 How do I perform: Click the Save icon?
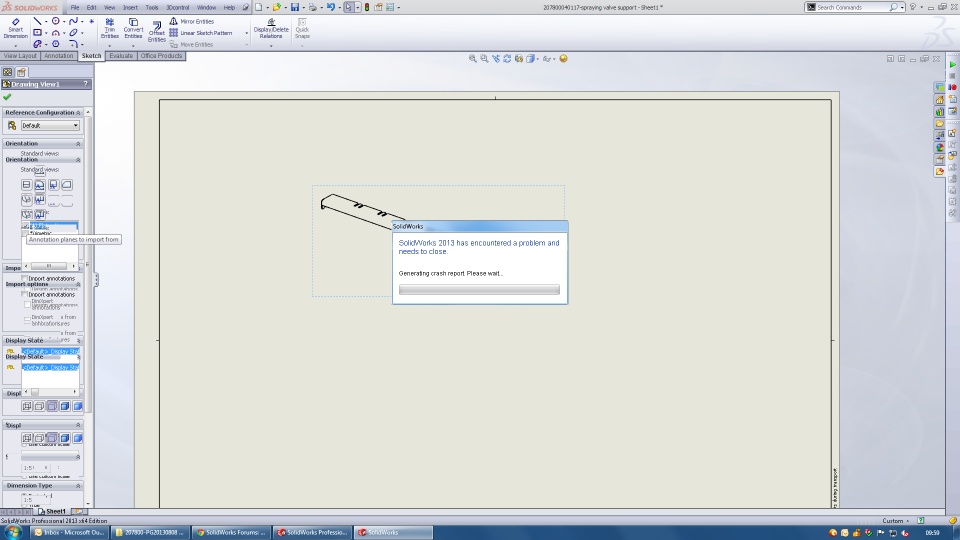(294, 7)
